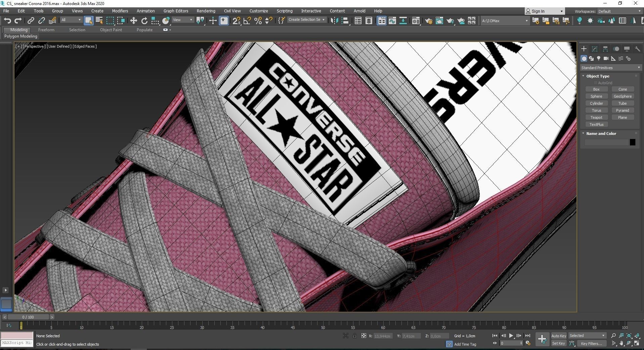The width and height of the screenshot is (644, 350).
Task: Click the Cylinder primitive button
Action: coord(596,103)
